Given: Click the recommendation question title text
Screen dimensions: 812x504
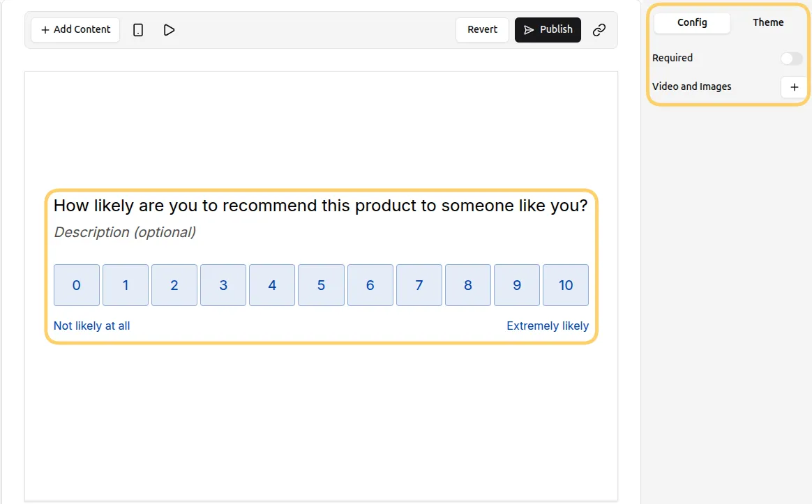Looking at the screenshot, I should [321, 206].
